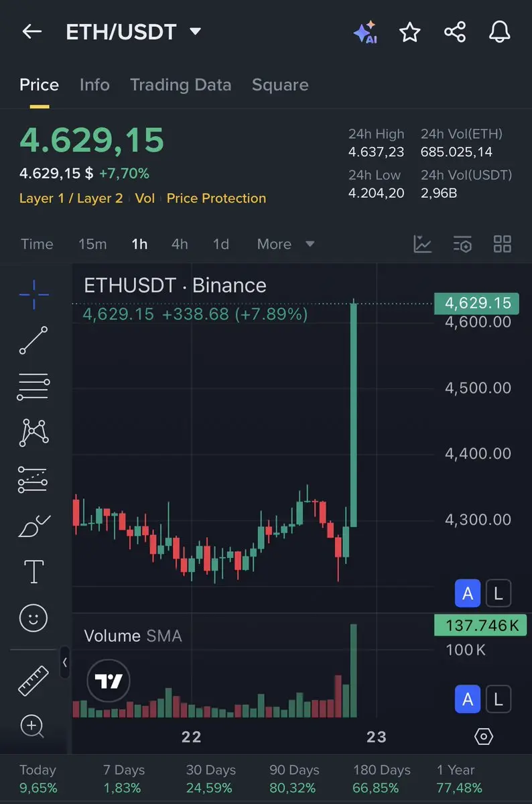This screenshot has height=804, width=532.
Task: Click the 180 Days 66,85% performance
Action: click(x=381, y=779)
